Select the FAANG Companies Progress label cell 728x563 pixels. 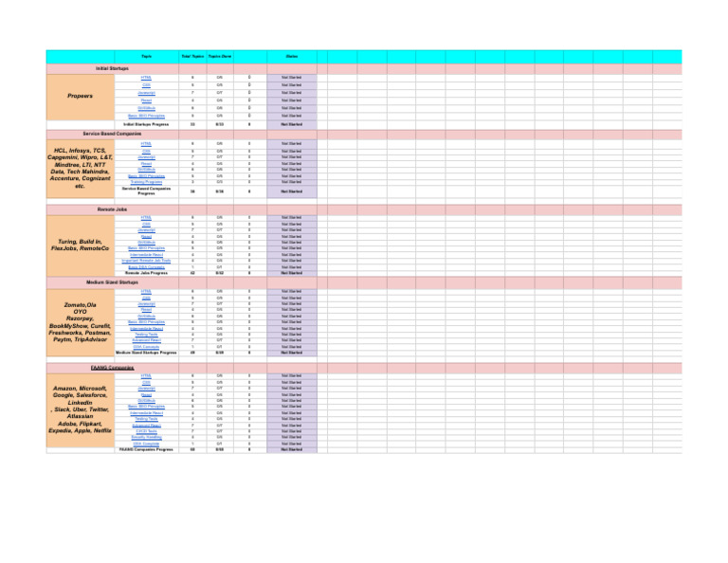[146, 450]
